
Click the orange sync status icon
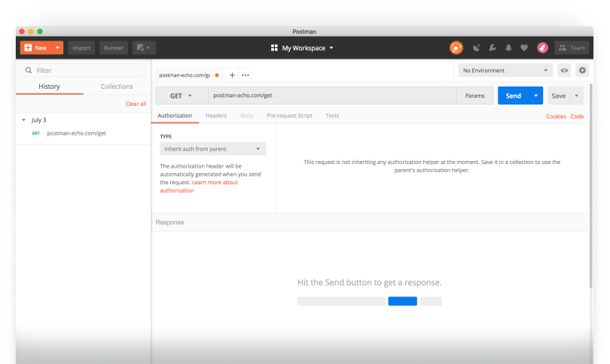click(456, 48)
